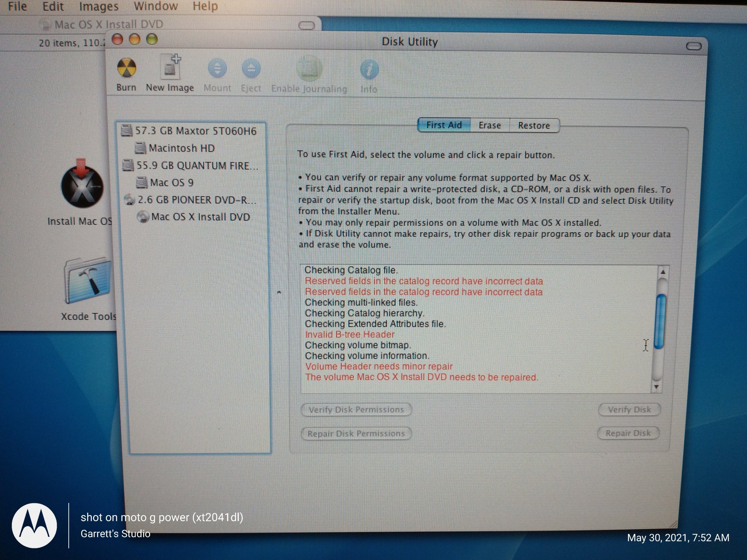Click the Mac OS X Install DVD Finder title

pyautogui.click(x=109, y=25)
